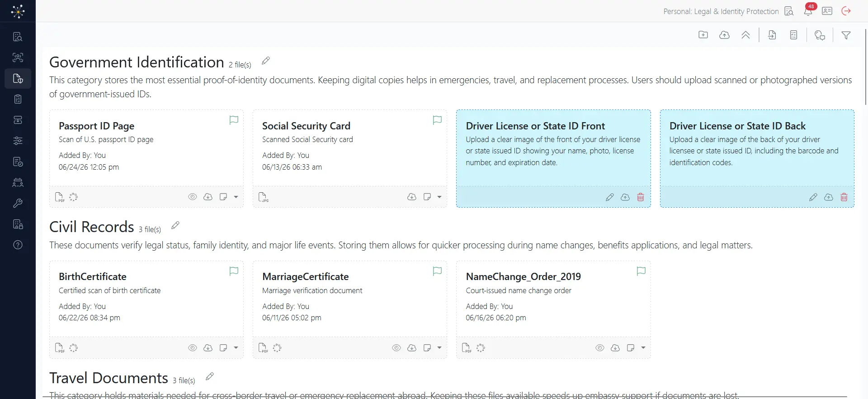Toggle preview eye on Passport ID Page
The width and height of the screenshot is (868, 399).
coord(193,197)
